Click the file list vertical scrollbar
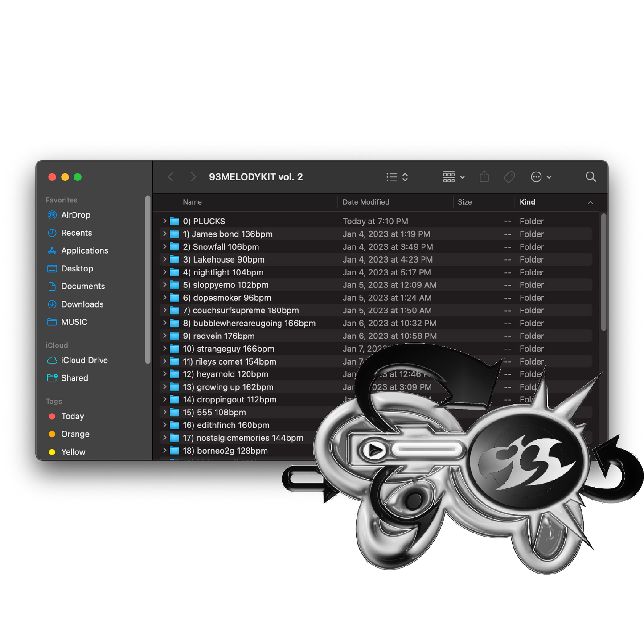The height and width of the screenshot is (644, 644). pos(603,272)
